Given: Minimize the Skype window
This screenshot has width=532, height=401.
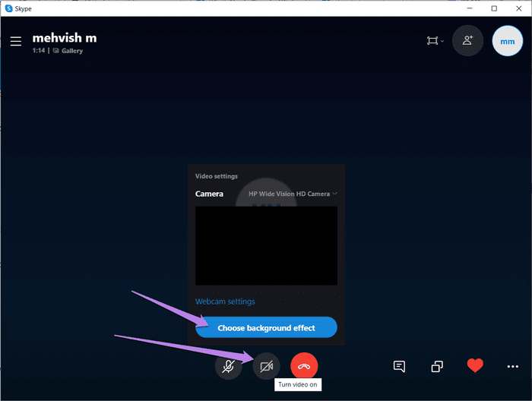Looking at the screenshot, I should [470, 8].
